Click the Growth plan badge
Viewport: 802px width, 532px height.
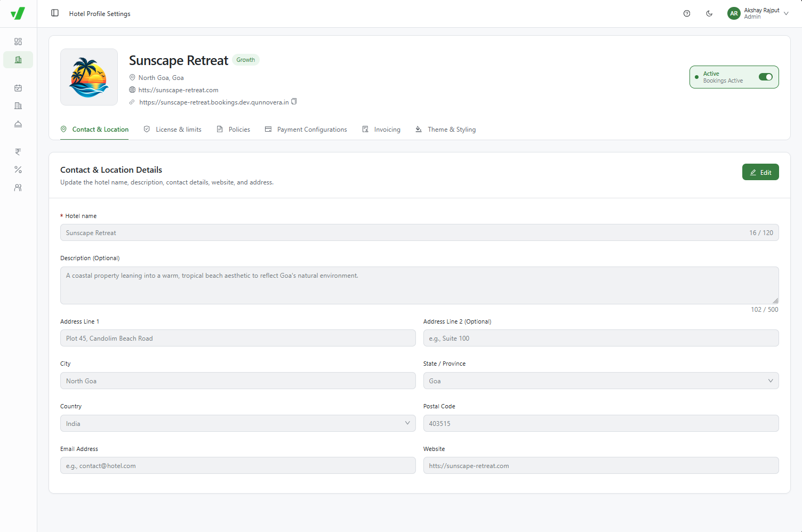[x=246, y=60]
